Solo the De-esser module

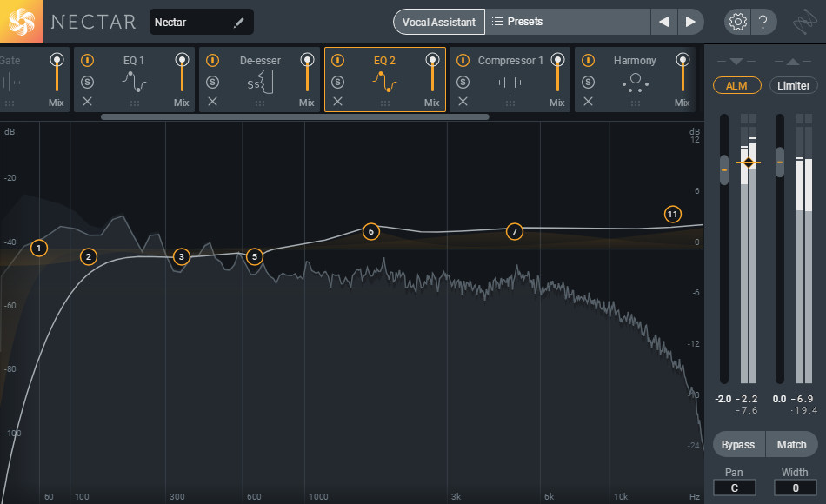212,83
